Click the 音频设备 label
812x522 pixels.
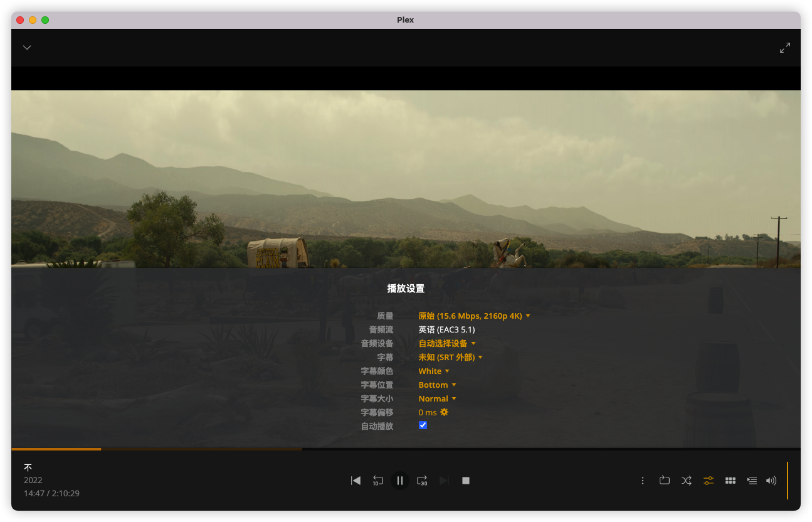(x=377, y=344)
